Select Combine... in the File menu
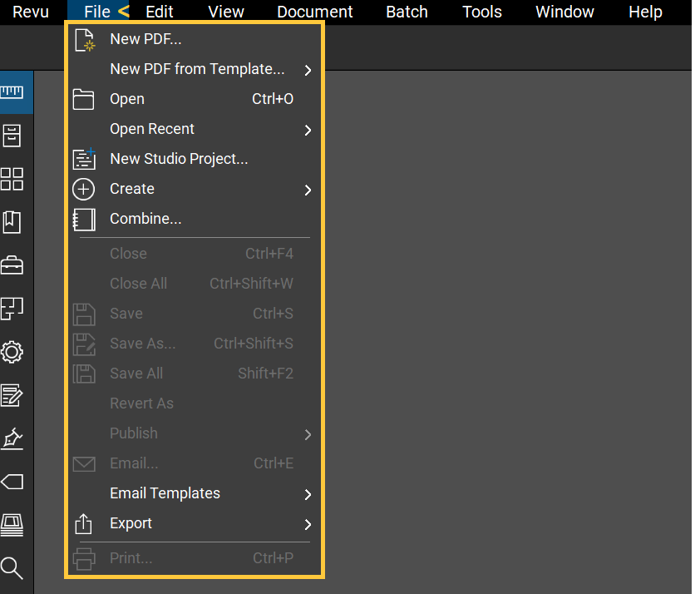This screenshot has width=700, height=594. tap(145, 219)
